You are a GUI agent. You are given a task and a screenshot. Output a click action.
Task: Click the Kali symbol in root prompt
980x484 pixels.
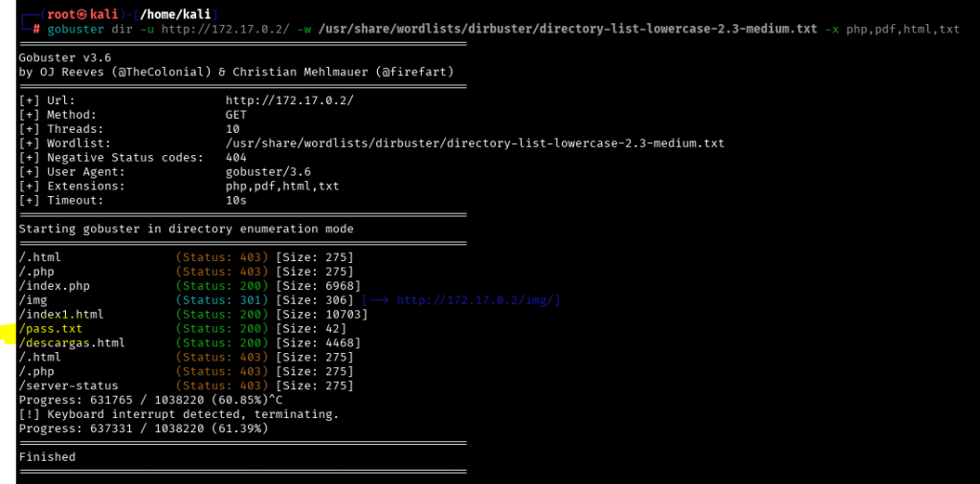point(78,14)
